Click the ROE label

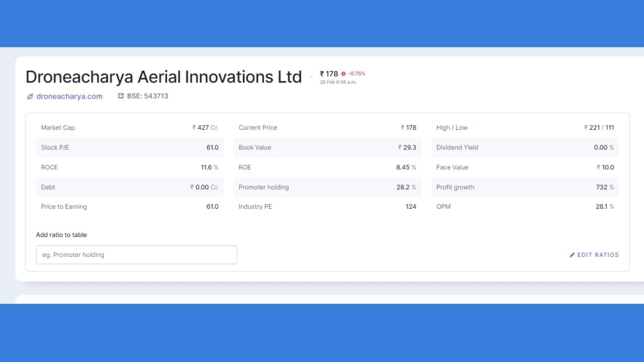click(245, 167)
